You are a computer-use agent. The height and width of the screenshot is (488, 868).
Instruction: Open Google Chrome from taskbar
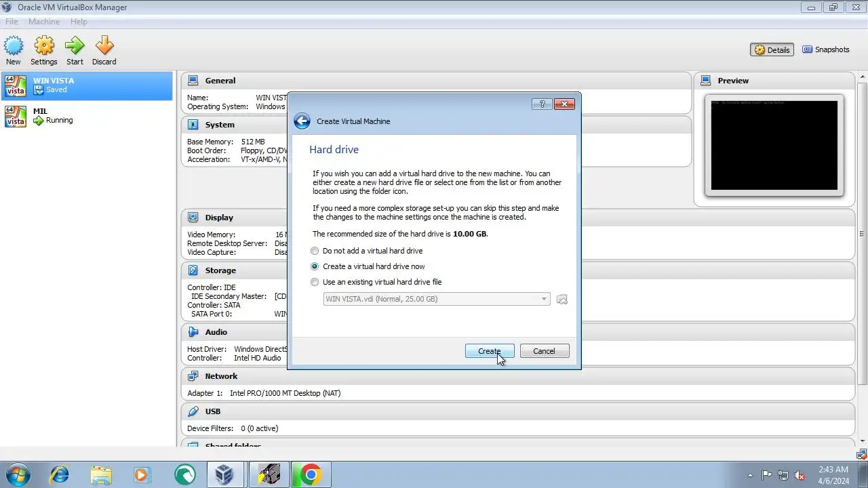(311, 474)
